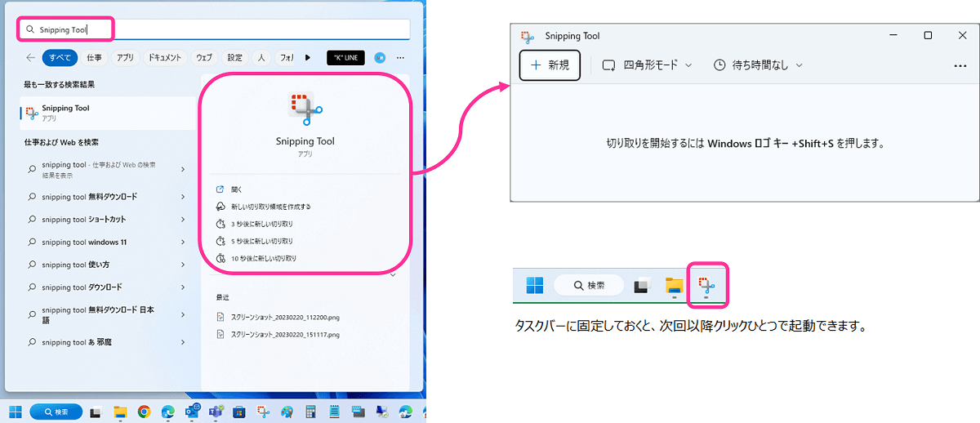Screen dimensions: 980x423
Task: Select the ドキュメント search filter tab
Action: tap(165, 58)
